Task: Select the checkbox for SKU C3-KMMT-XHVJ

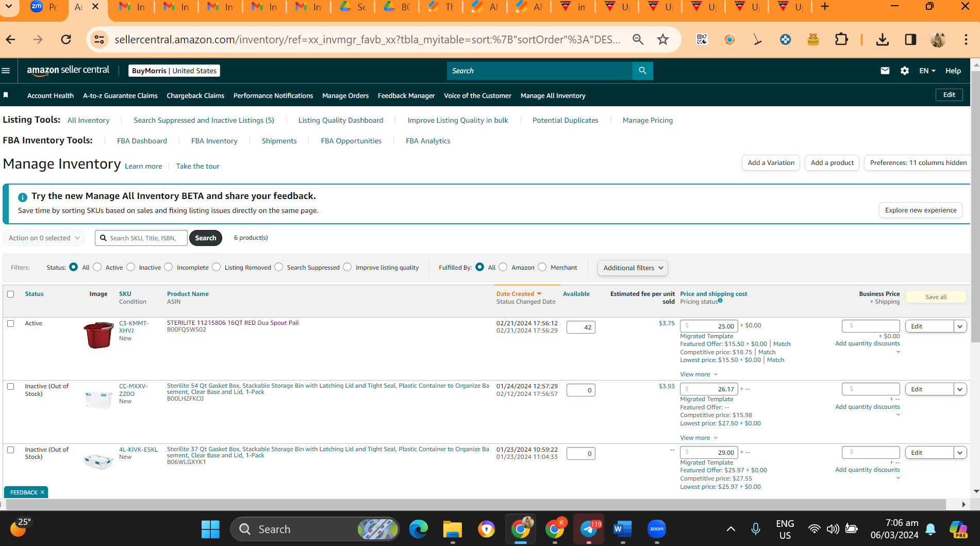Action: pyautogui.click(x=11, y=323)
